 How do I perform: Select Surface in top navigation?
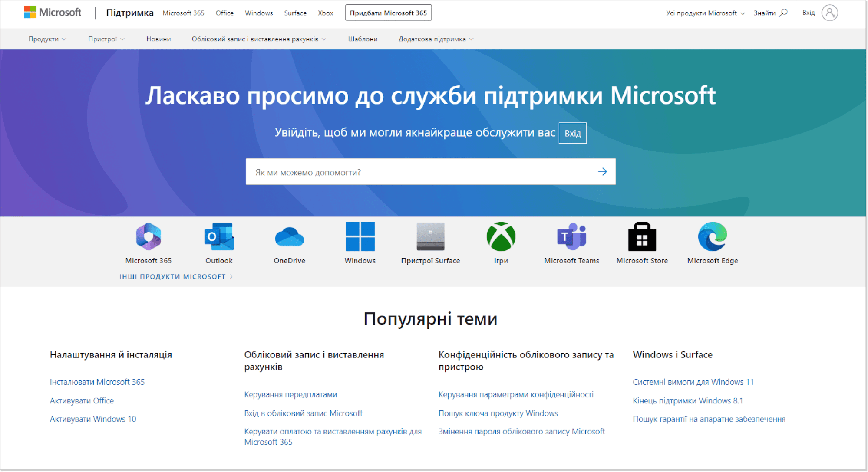(x=295, y=13)
